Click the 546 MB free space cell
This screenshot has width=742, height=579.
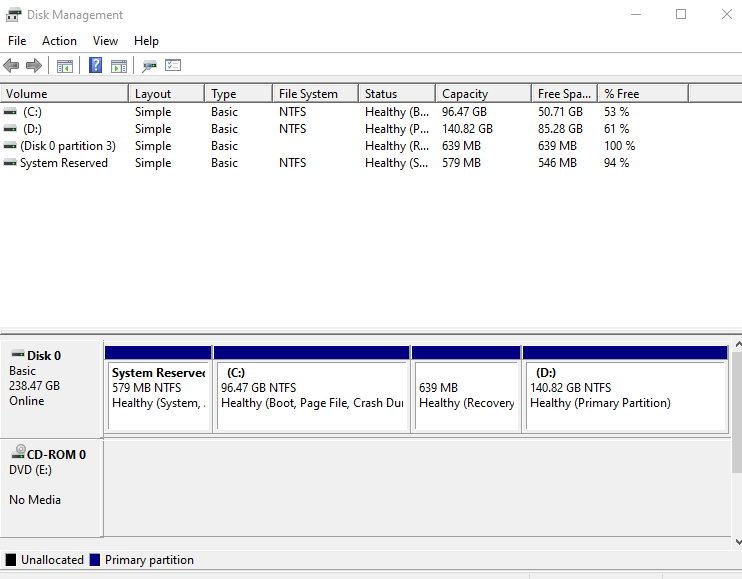tap(557, 163)
